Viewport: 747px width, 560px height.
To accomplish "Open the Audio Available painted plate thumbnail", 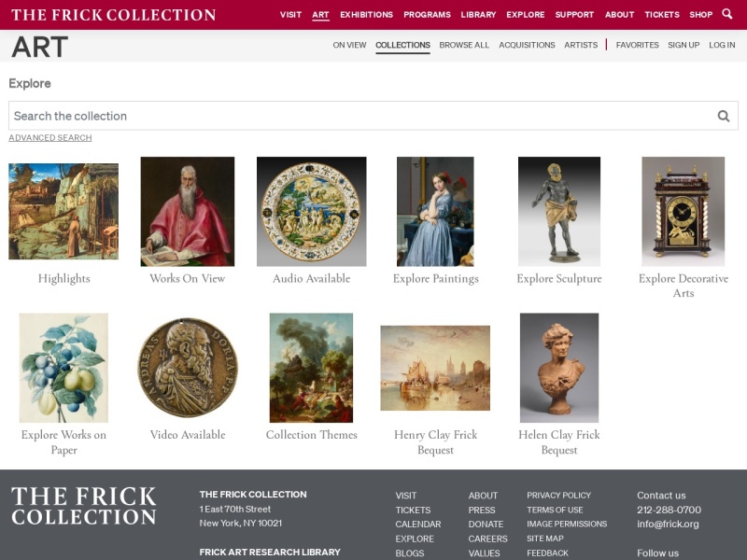I will (312, 212).
